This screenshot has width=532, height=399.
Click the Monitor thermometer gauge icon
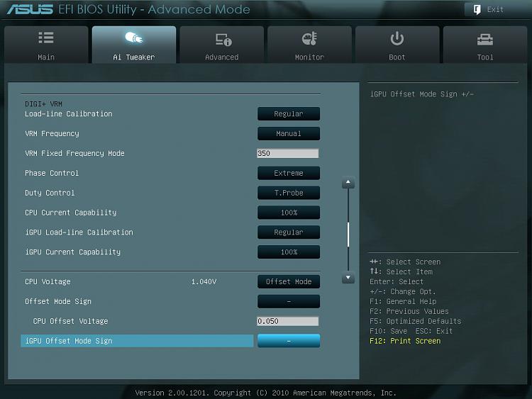pos(309,39)
